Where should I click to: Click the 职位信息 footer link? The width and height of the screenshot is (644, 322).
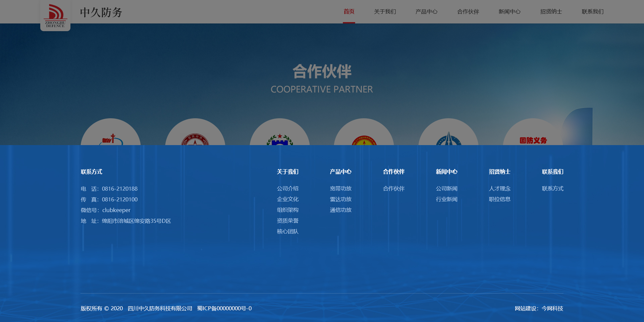coord(499,199)
